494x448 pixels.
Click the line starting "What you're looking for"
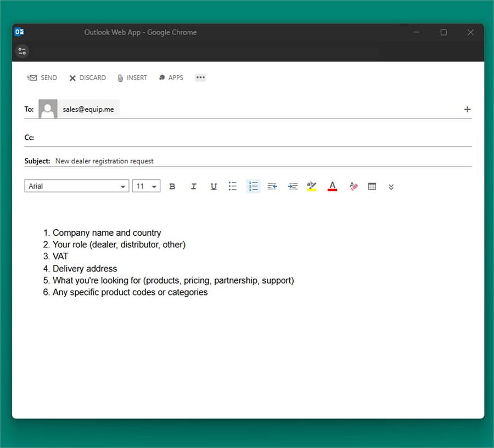pyautogui.click(x=173, y=281)
